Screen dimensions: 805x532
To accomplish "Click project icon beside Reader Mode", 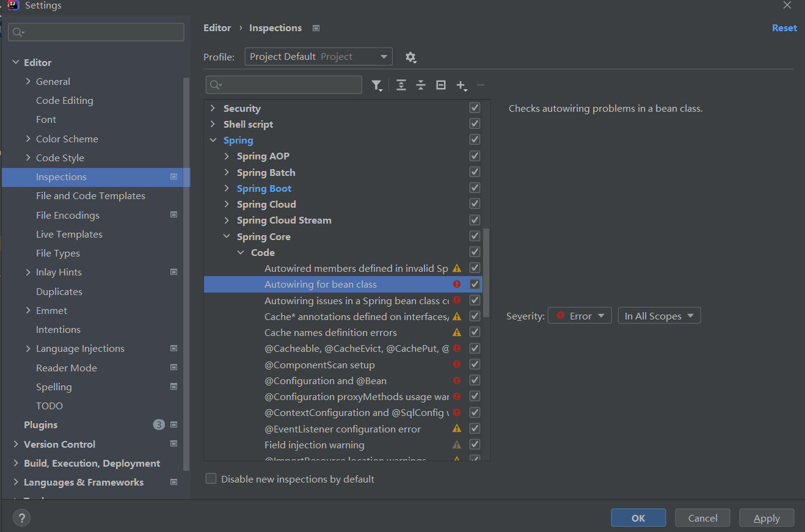I will point(174,368).
